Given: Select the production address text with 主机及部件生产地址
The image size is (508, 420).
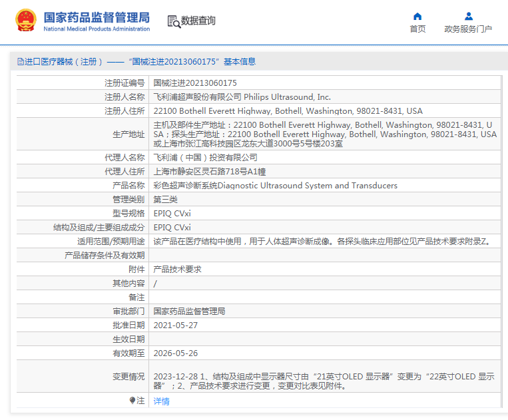Looking at the screenshot, I should tap(325, 134).
